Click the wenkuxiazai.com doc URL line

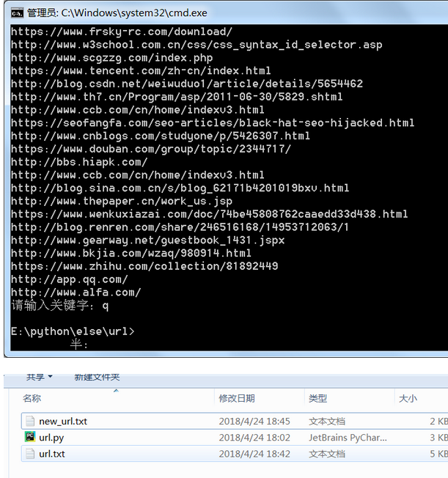pos(209,214)
